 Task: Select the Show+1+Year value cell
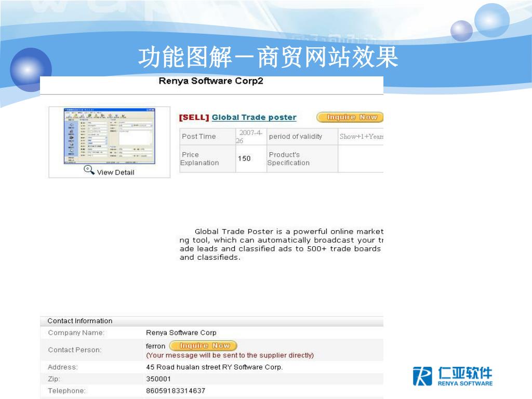(x=361, y=137)
